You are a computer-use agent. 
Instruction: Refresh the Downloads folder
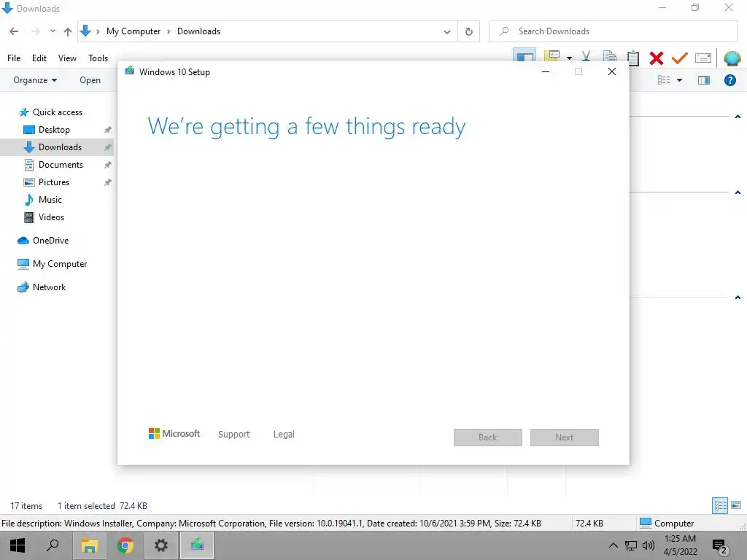pyautogui.click(x=469, y=31)
